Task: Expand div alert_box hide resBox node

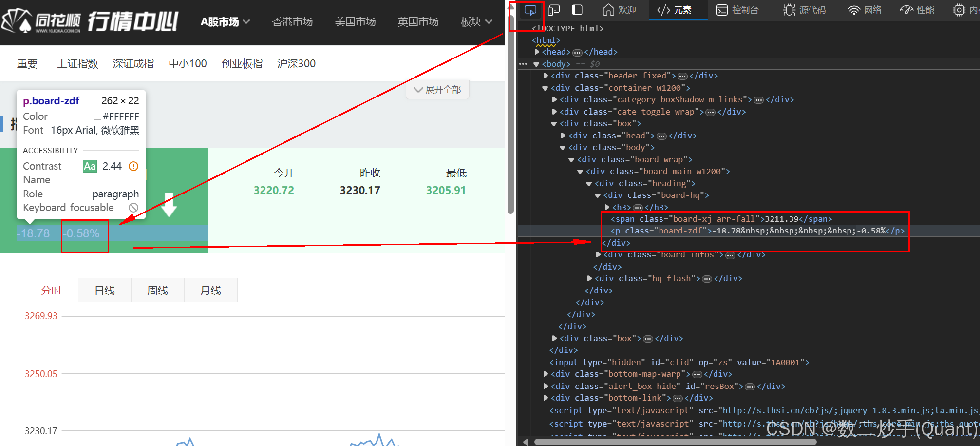Action: coord(546,386)
